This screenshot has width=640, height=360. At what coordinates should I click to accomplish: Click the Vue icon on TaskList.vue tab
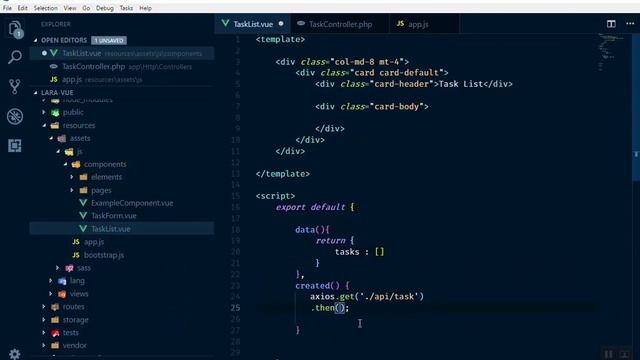[225, 24]
